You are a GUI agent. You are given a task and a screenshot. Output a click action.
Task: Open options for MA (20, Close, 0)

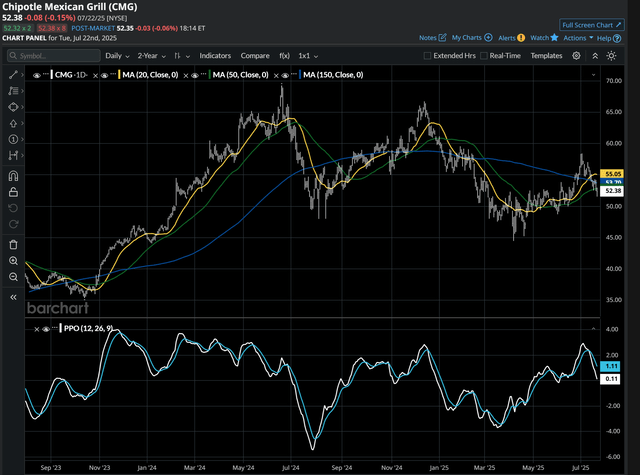click(113, 74)
